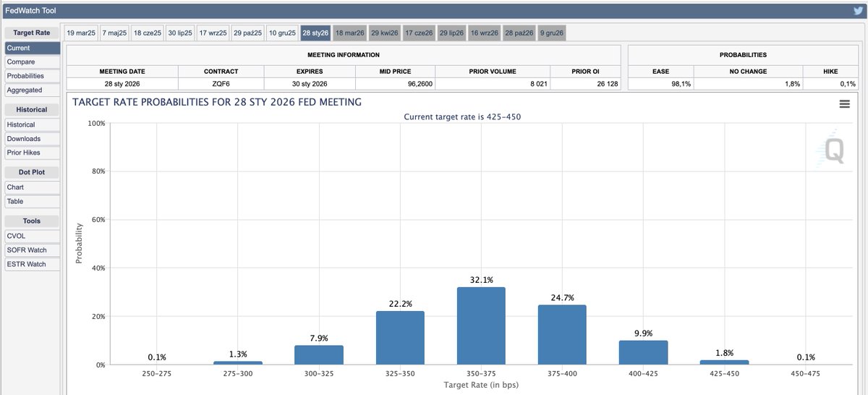Screen dimensions: 868x395
Task: Open ESTR Watch tool
Action: click(x=33, y=264)
